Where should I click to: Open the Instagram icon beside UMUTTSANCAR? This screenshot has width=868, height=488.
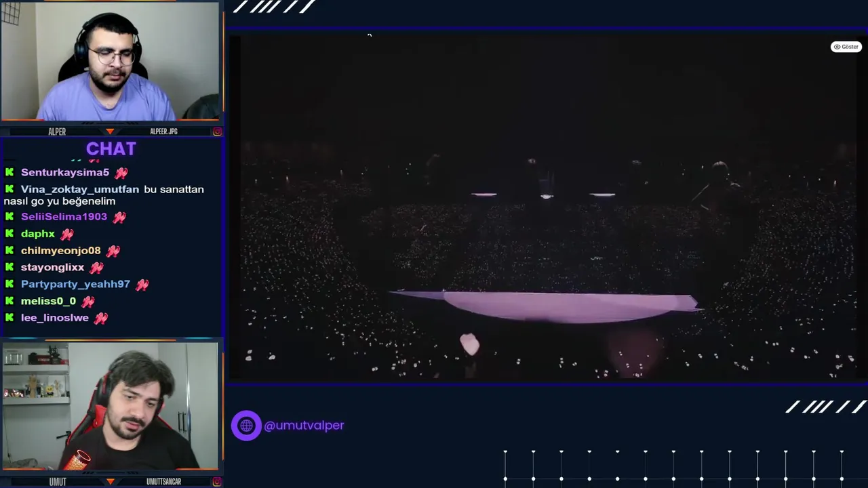click(x=217, y=481)
